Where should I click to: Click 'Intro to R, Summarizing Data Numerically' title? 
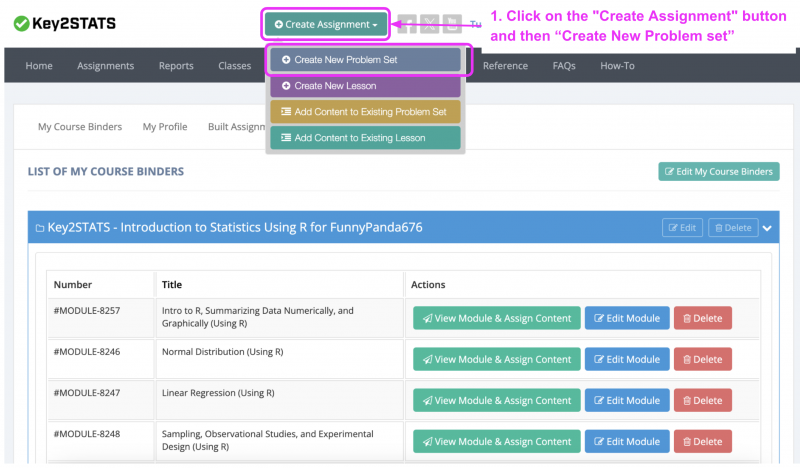point(258,317)
